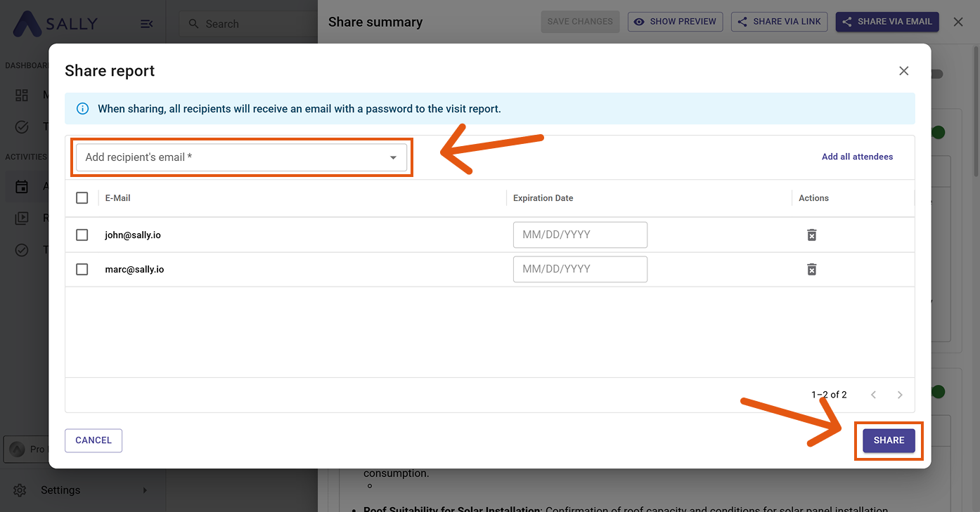This screenshot has height=512, width=980.
Task: Click trash icon for marc@sally.io
Action: coord(811,269)
